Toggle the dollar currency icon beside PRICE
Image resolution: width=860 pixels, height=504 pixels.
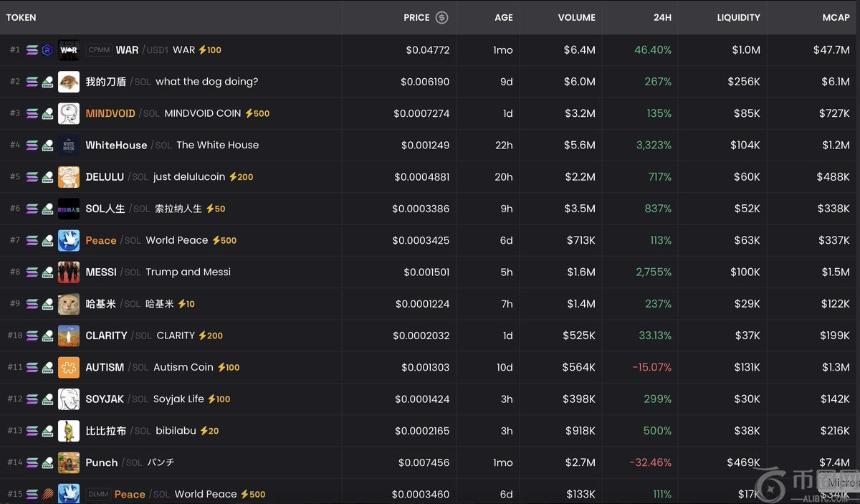tap(442, 18)
